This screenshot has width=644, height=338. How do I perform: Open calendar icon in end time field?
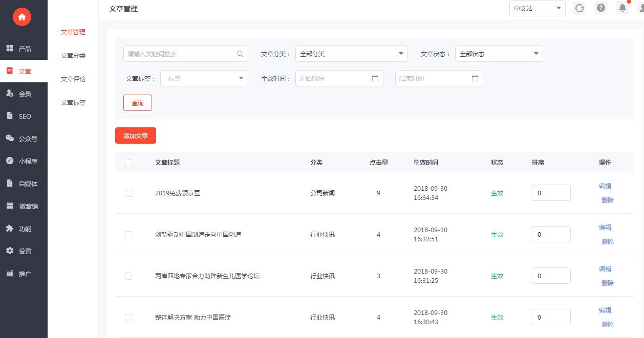[475, 78]
